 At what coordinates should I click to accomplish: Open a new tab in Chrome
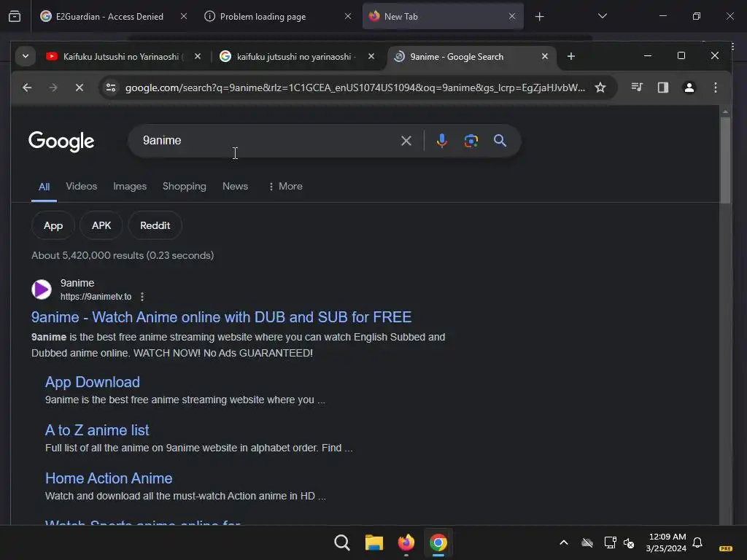(570, 57)
